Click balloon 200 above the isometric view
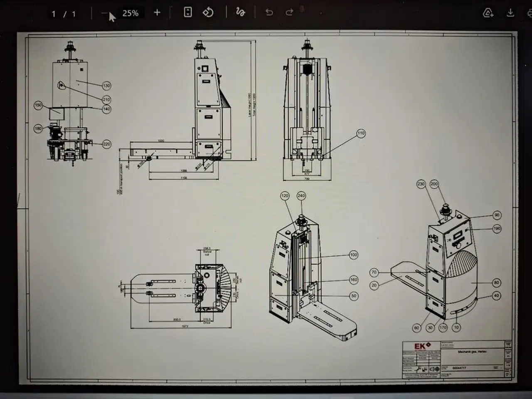 click(x=434, y=183)
